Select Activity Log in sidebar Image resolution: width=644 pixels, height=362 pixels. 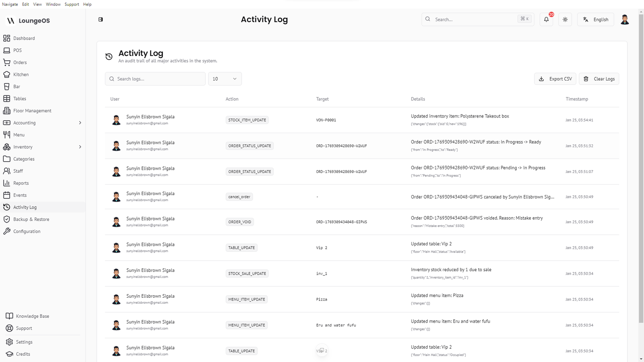pyautogui.click(x=43, y=207)
